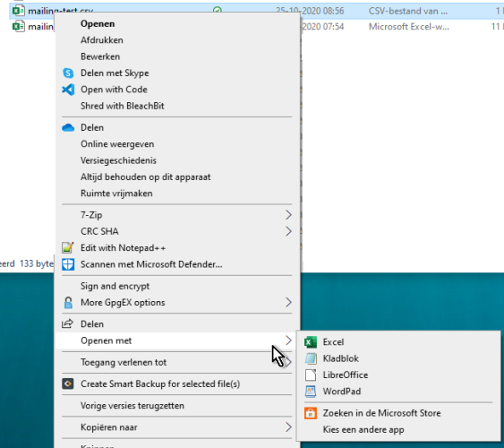Expand the More GpgEX options arrow

click(x=288, y=302)
